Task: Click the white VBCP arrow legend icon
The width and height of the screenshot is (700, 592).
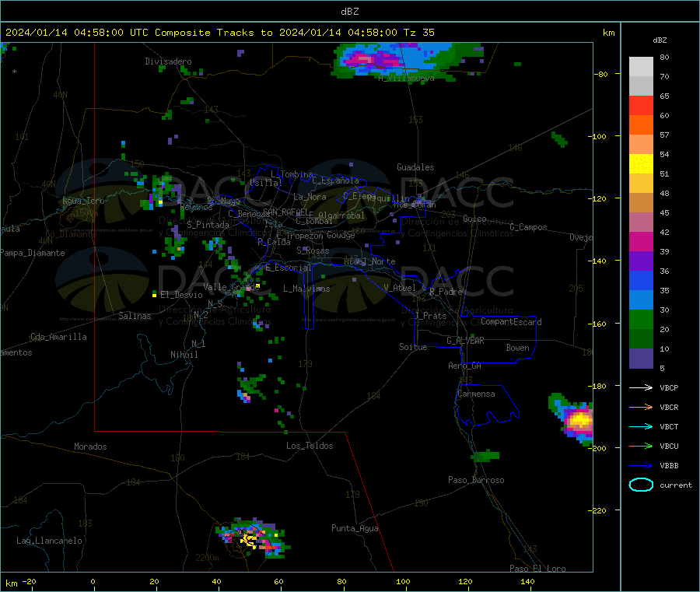Action: tap(641, 387)
